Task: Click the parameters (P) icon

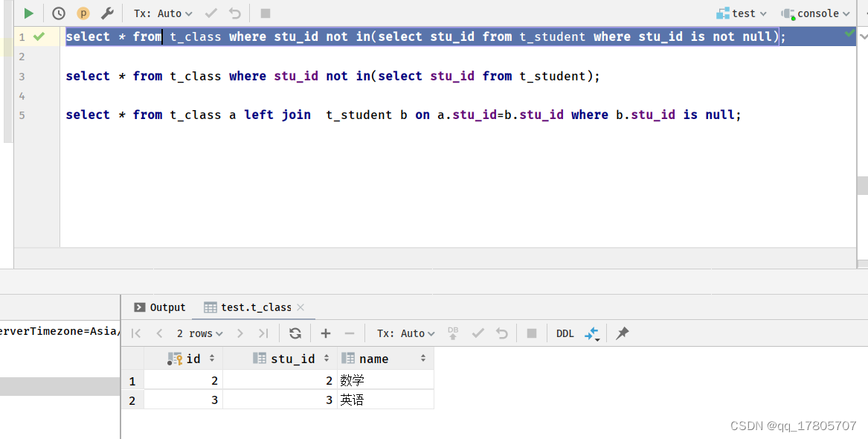Action: coord(83,13)
